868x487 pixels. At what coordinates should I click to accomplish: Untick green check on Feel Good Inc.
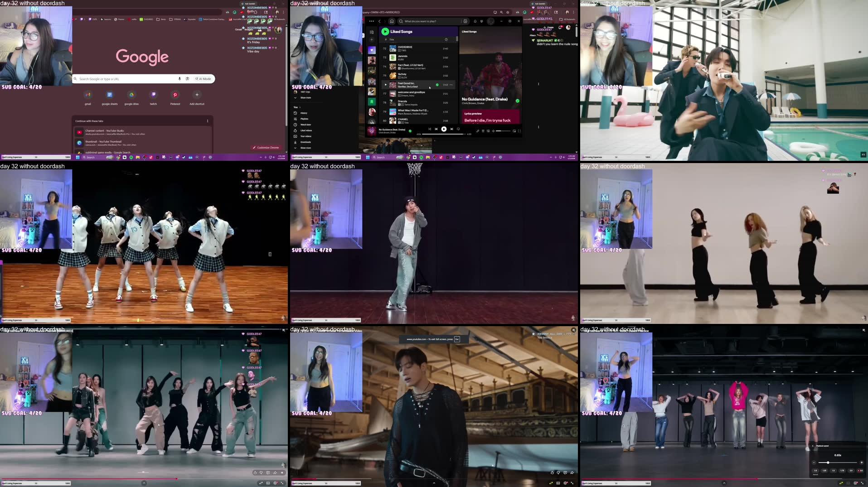pyautogui.click(x=437, y=85)
